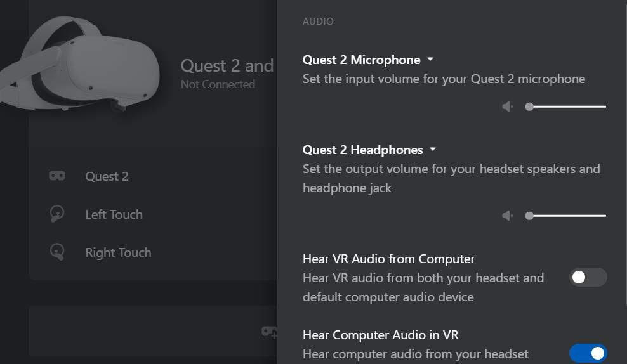
Task: Disable Hear Computer Audio in VR toggle
Action: (x=588, y=353)
